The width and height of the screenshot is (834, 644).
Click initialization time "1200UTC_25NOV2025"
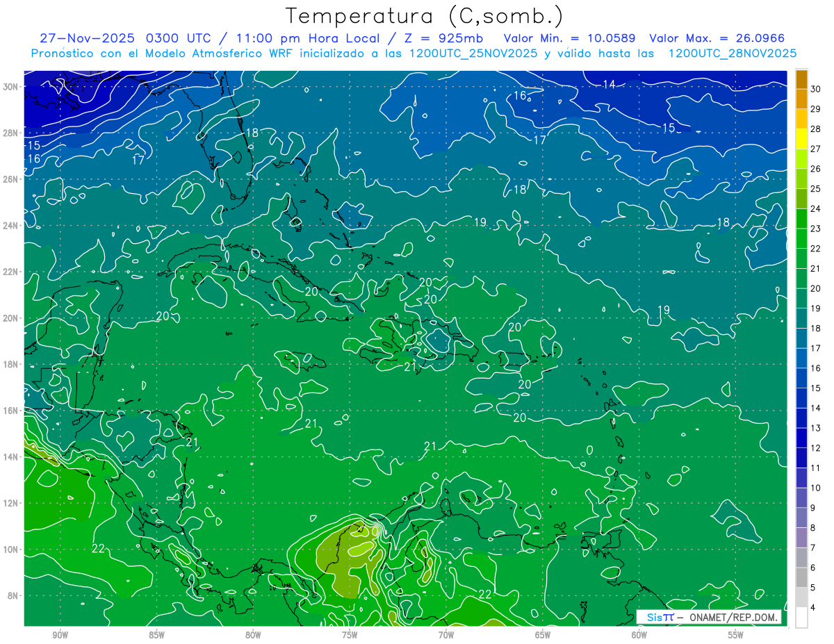(x=473, y=53)
